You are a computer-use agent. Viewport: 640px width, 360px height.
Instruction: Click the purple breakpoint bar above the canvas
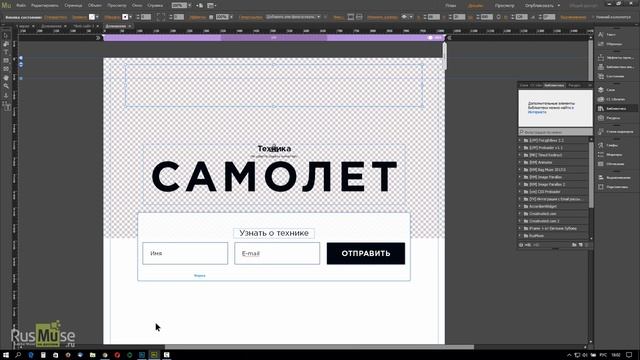click(273, 38)
